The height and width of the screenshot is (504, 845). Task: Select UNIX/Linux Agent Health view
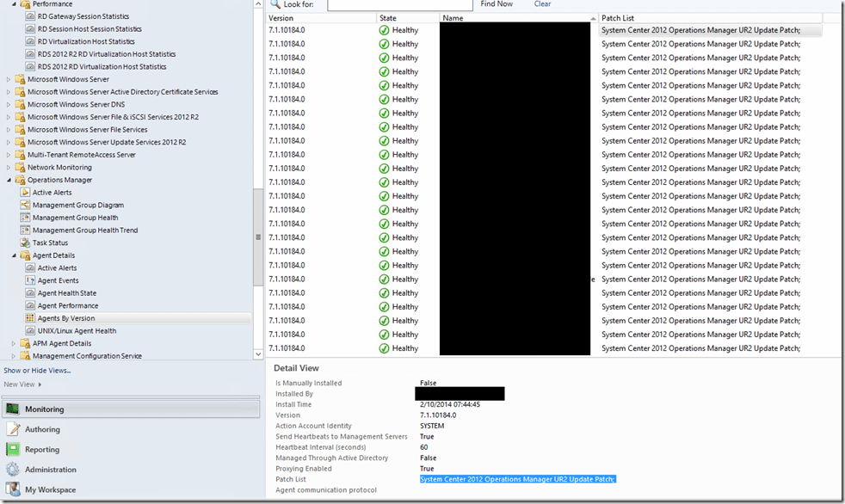pyautogui.click(x=77, y=330)
